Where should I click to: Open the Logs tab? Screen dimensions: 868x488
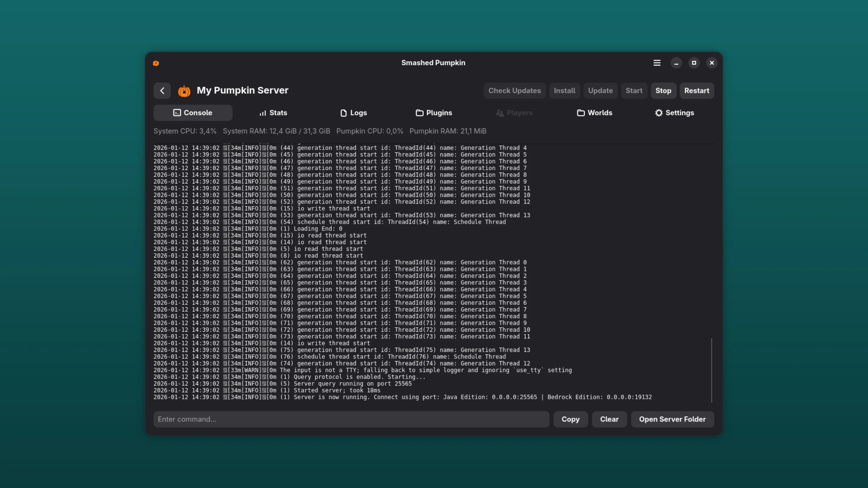coord(354,113)
